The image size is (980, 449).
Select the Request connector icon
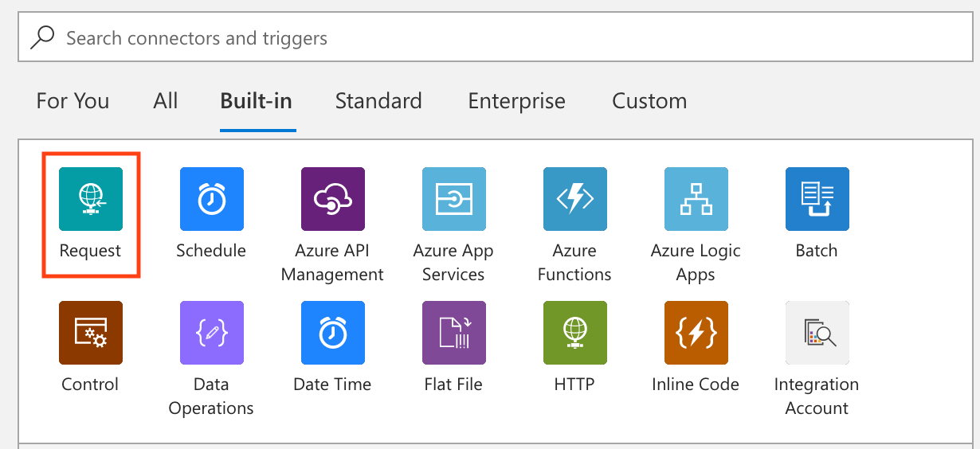(x=91, y=199)
